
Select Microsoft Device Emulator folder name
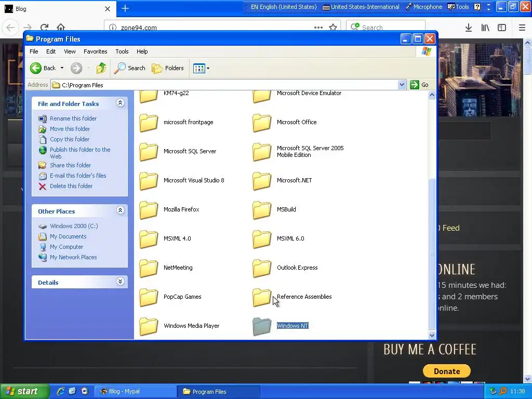point(309,93)
